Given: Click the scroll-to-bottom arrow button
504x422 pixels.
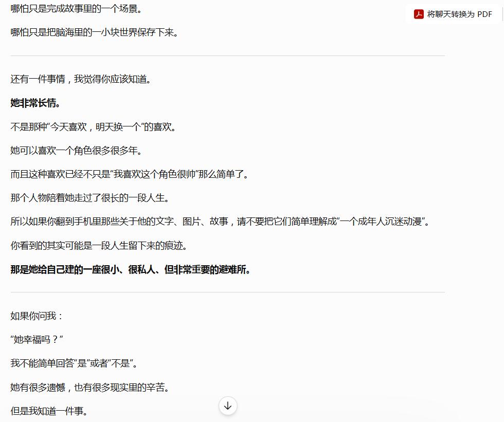Looking at the screenshot, I should pyautogui.click(x=228, y=406).
